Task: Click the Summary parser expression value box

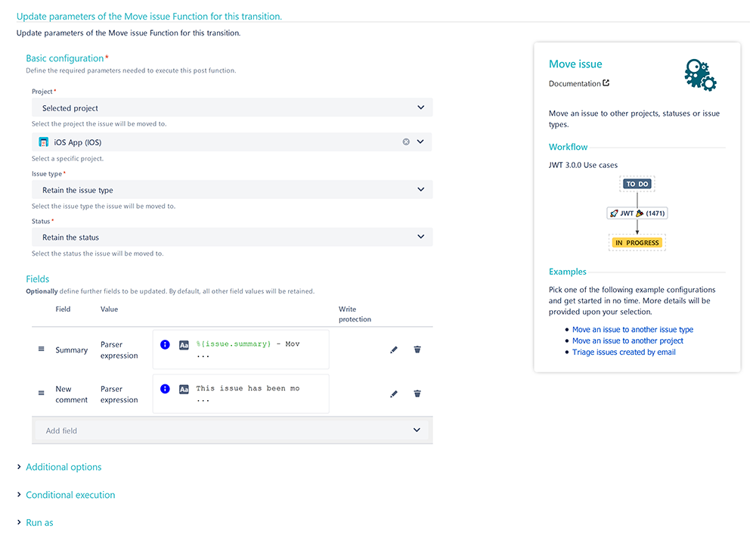Action: click(240, 350)
